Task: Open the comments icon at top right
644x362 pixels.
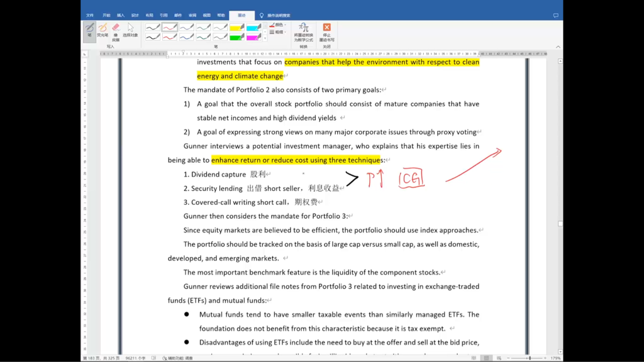Action: coord(556,16)
